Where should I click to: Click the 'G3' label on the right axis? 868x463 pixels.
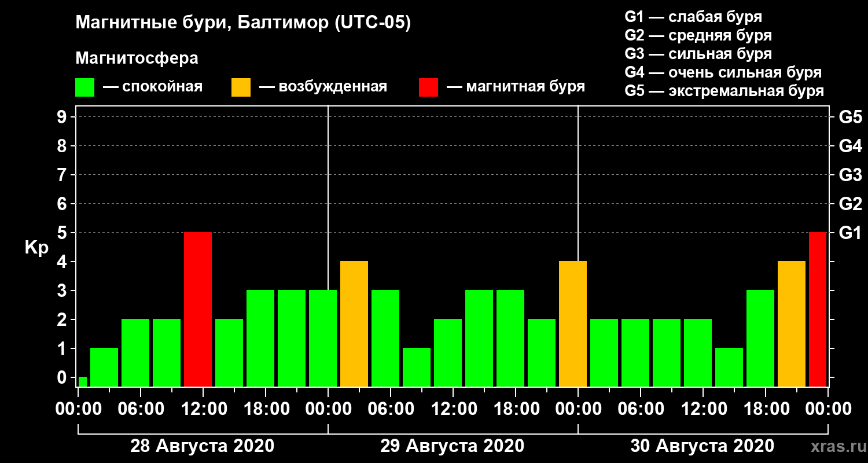point(850,175)
